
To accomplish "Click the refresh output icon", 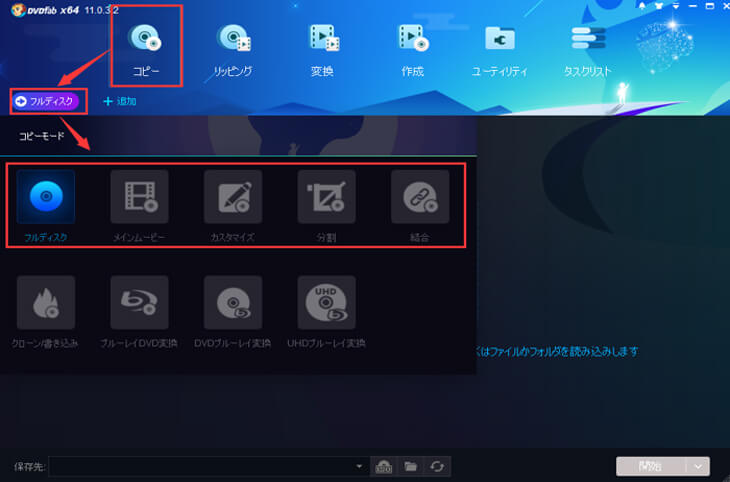I will [x=437, y=466].
